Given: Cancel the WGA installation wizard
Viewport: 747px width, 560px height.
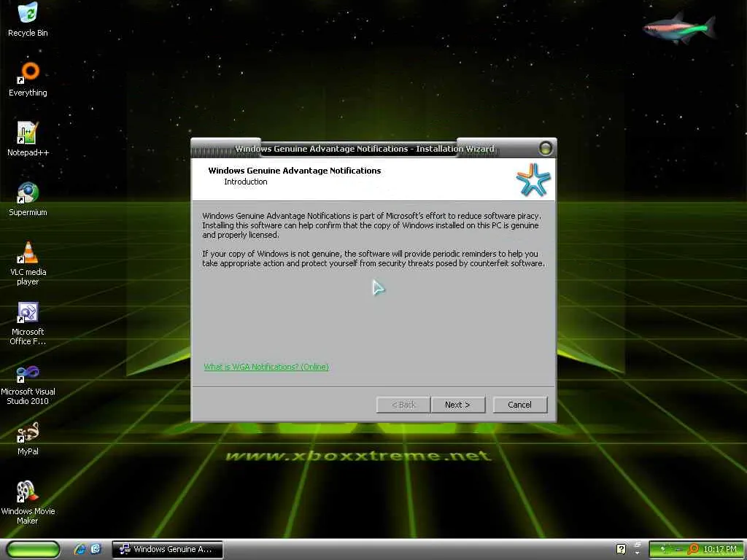Looking at the screenshot, I should click(x=519, y=405).
